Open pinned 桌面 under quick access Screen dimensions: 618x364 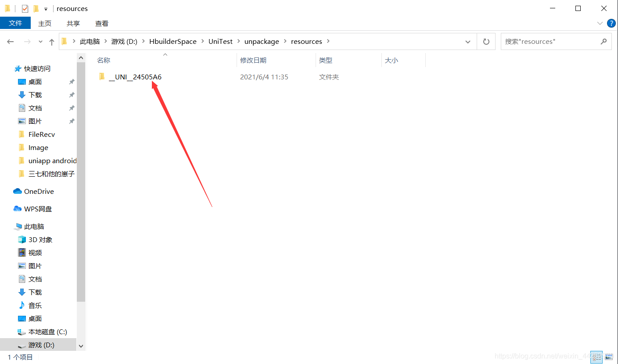pyautogui.click(x=35, y=82)
